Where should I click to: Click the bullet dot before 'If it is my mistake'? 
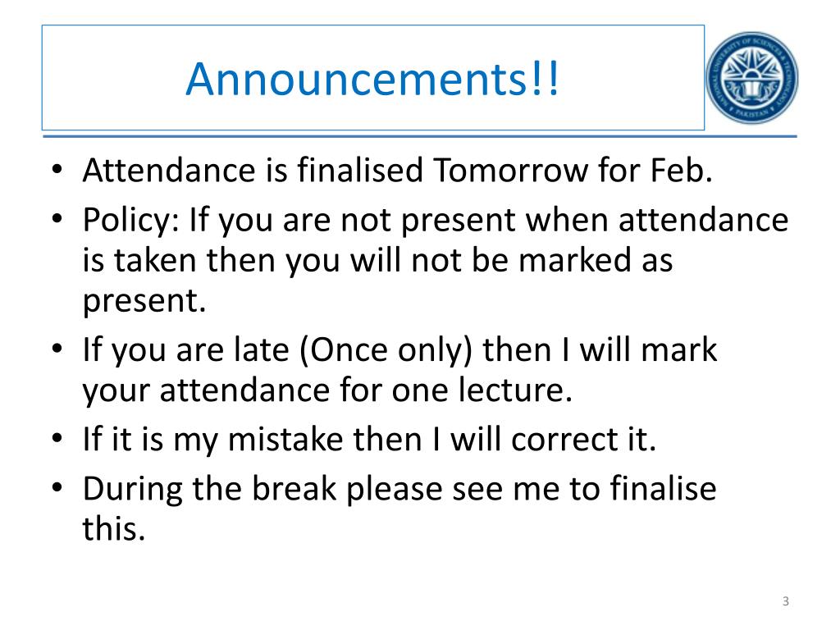coord(57,438)
